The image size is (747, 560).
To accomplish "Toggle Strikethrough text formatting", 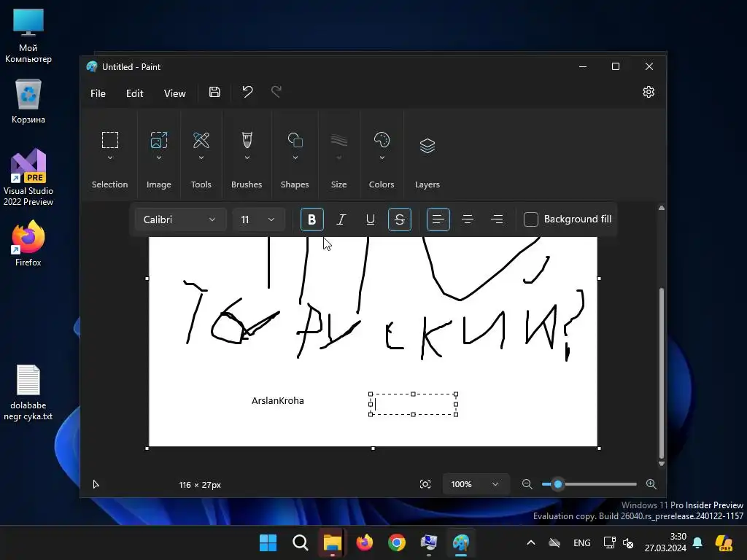I will [x=400, y=219].
